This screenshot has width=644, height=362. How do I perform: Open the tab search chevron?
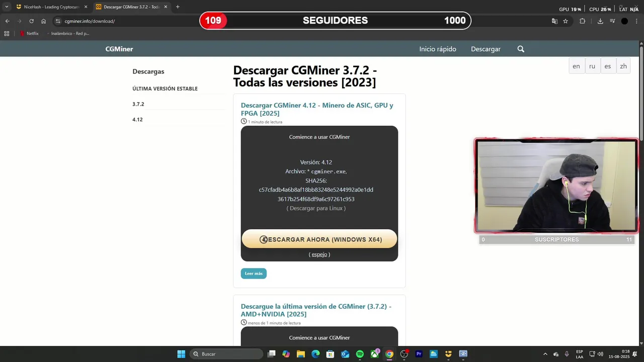point(7,7)
